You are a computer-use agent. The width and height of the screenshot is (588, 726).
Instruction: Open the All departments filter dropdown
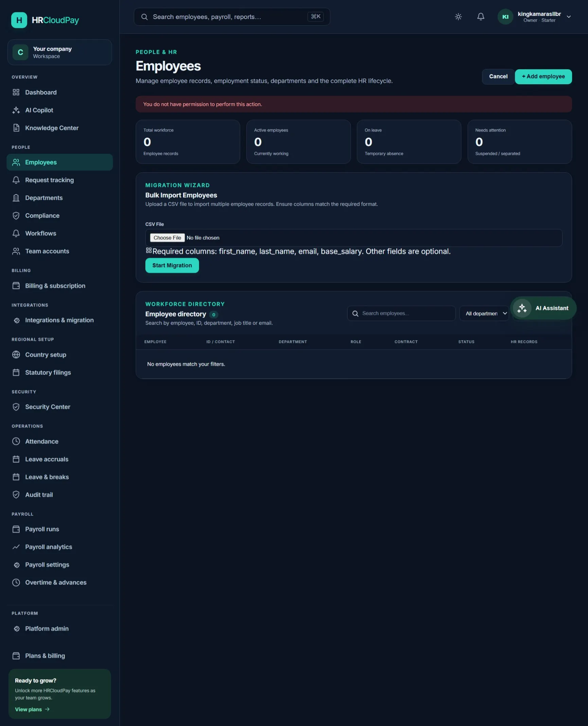tap(484, 313)
